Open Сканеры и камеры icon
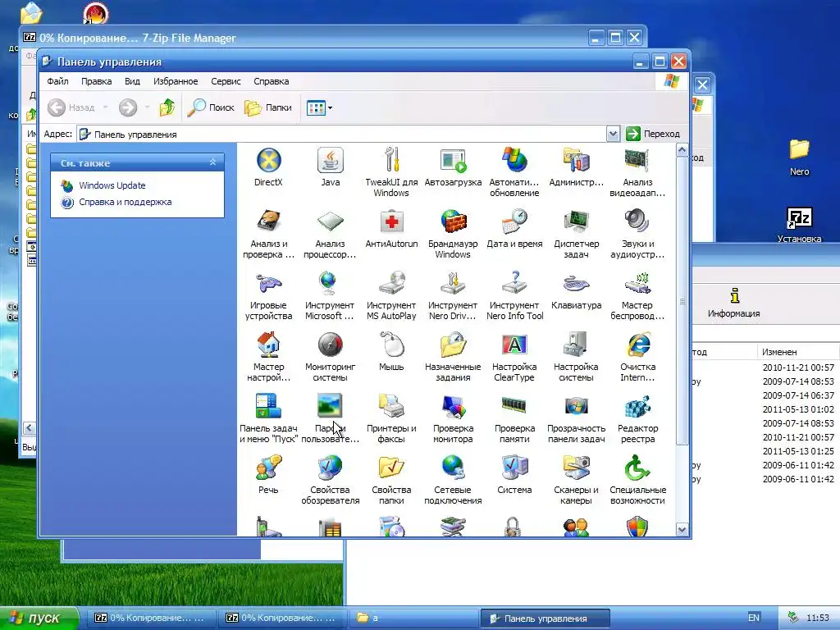Image resolution: width=840 pixels, height=630 pixels. tap(576, 468)
